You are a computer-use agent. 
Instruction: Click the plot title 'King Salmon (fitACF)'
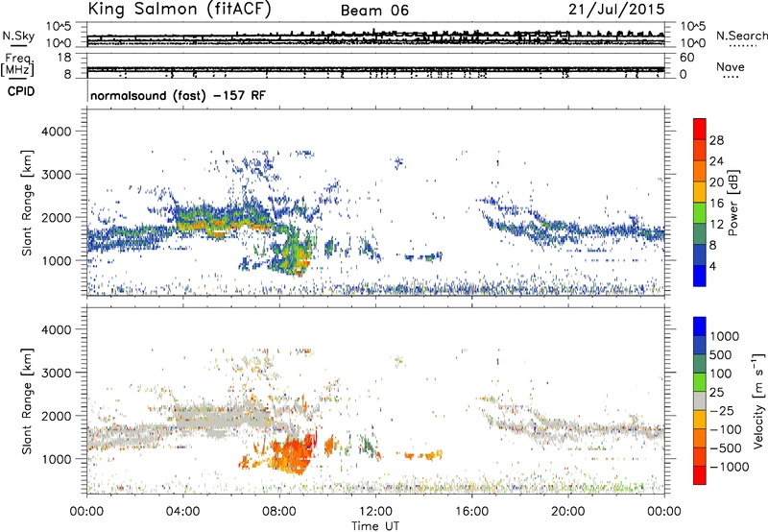click(x=180, y=10)
